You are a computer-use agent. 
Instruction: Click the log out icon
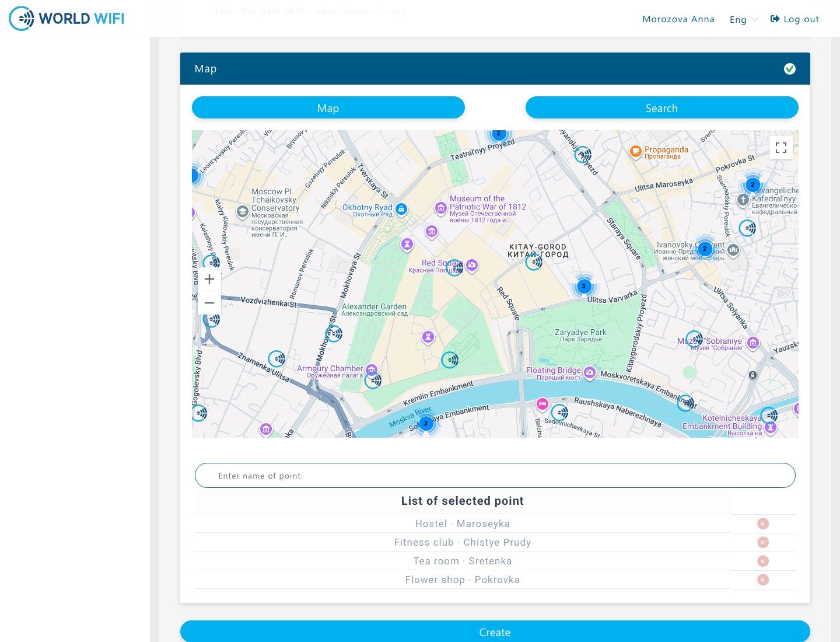pos(775,19)
